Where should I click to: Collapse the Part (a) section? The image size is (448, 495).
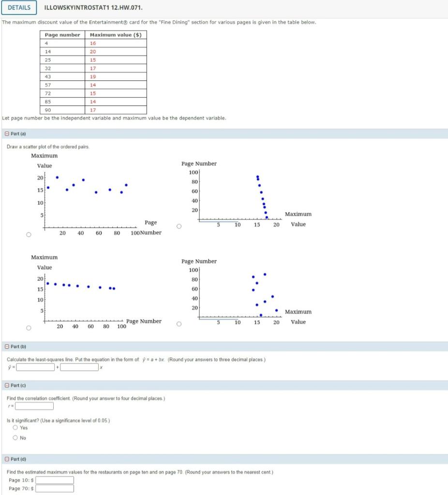coord(6,133)
